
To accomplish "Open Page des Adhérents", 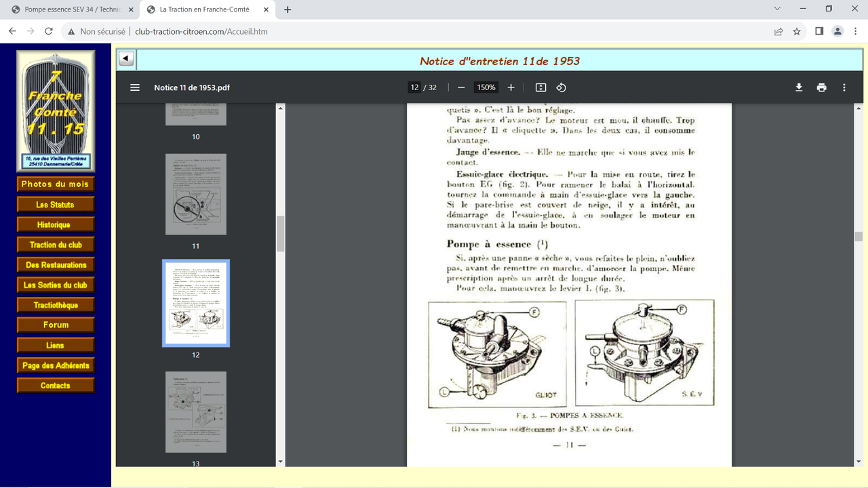I will (56, 365).
